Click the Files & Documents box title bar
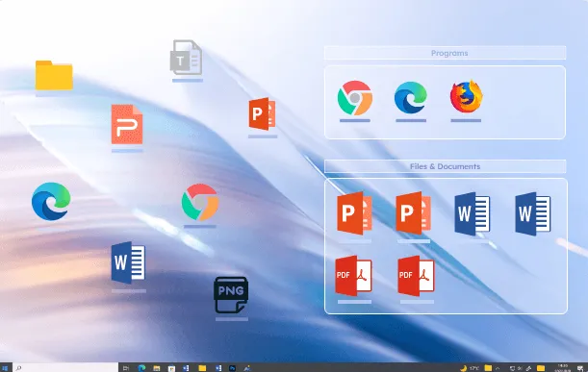 [x=446, y=166]
